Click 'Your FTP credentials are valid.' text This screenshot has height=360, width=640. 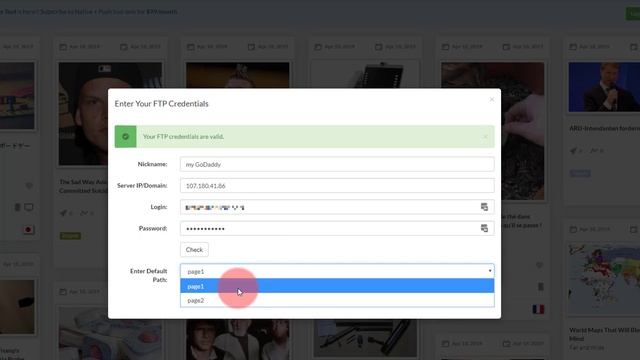click(x=183, y=137)
